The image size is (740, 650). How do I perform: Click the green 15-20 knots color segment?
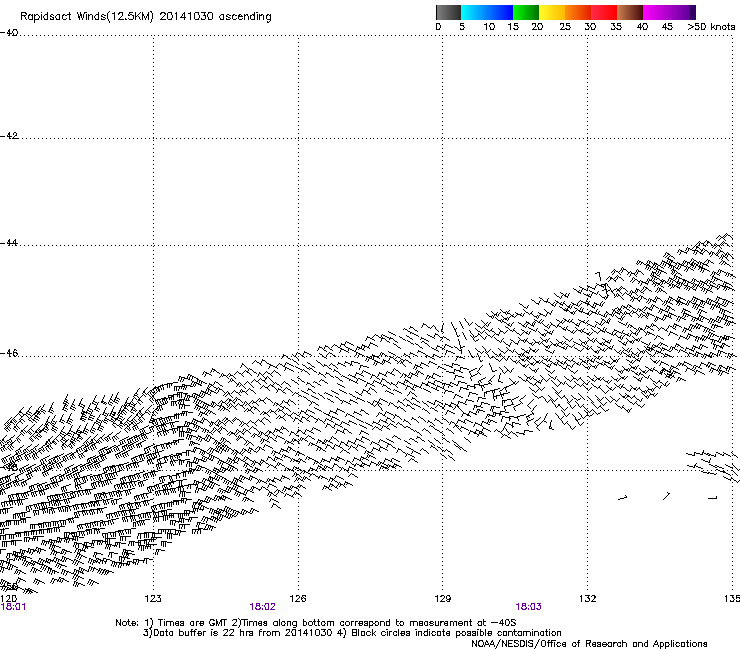(x=526, y=12)
